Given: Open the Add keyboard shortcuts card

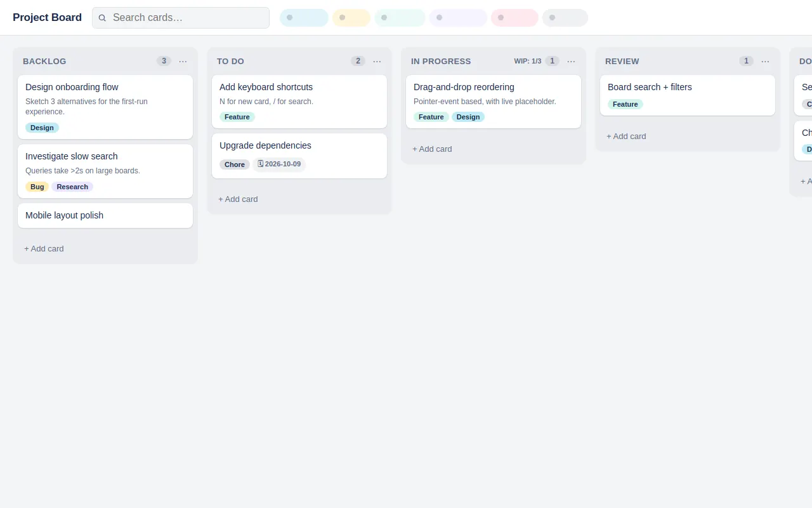Looking at the screenshot, I should 299,102.
